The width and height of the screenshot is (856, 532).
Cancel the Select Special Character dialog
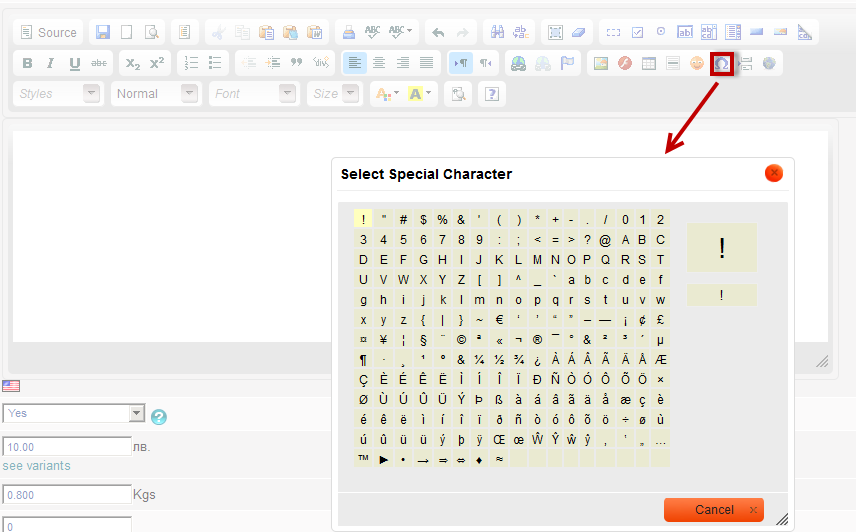click(713, 510)
